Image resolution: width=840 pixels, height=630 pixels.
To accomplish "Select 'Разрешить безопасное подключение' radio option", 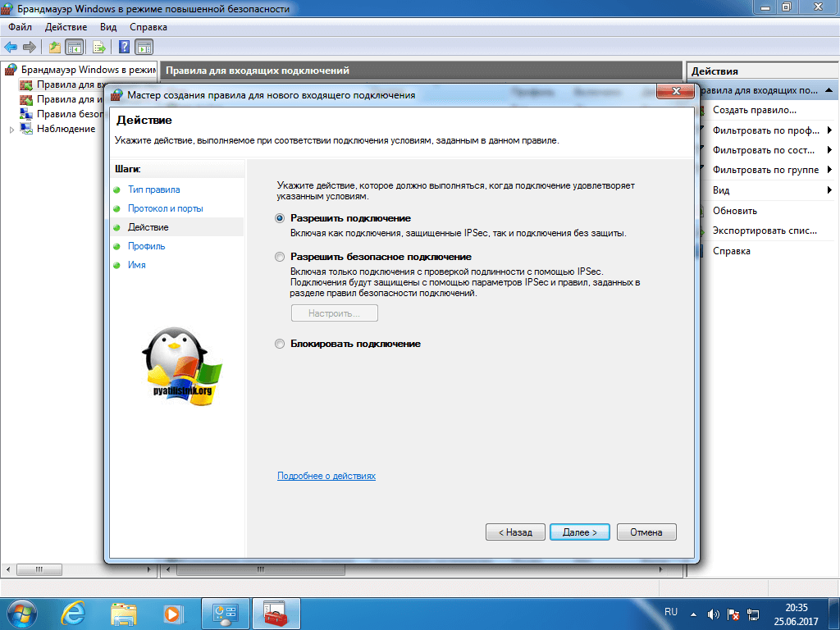I will click(x=281, y=257).
